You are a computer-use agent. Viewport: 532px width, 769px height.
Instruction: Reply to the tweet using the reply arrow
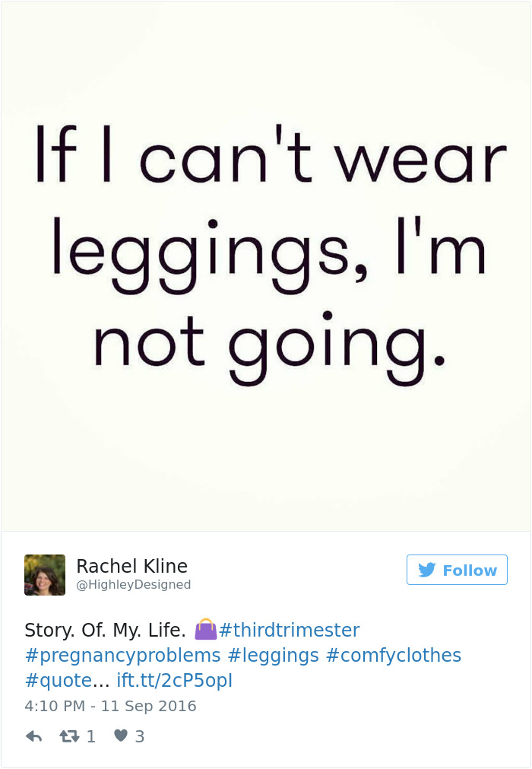[x=33, y=736]
